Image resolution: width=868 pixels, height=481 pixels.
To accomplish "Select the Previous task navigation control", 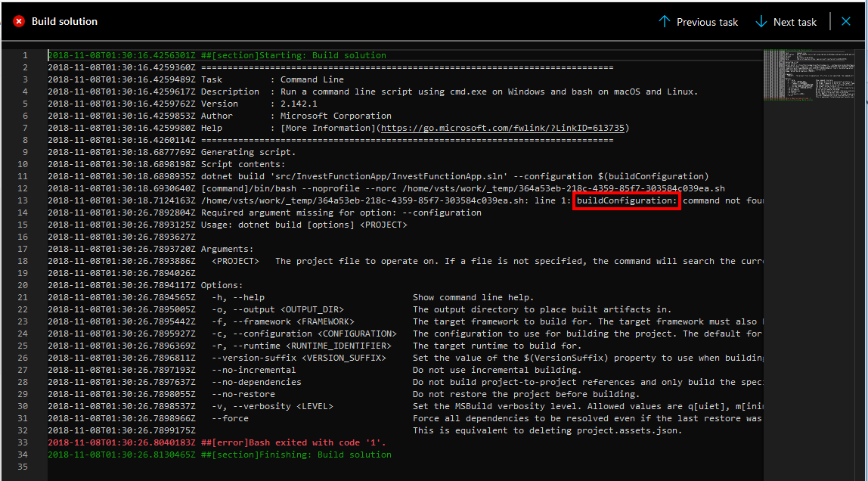I will pyautogui.click(x=698, y=21).
